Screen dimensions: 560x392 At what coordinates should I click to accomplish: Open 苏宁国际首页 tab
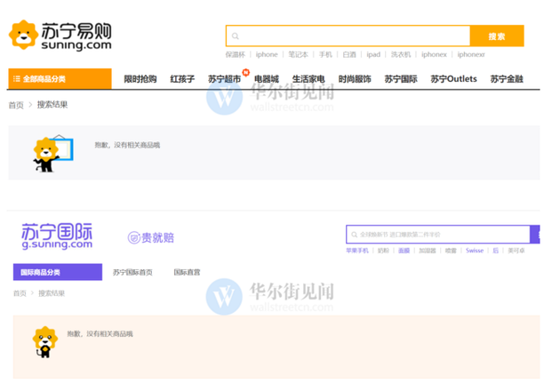[x=132, y=272]
